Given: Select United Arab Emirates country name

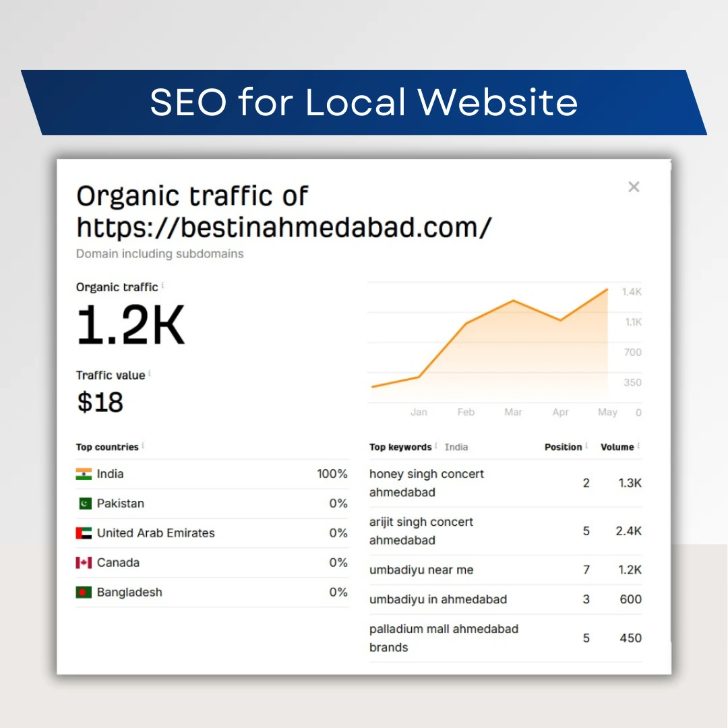Looking at the screenshot, I should [156, 533].
